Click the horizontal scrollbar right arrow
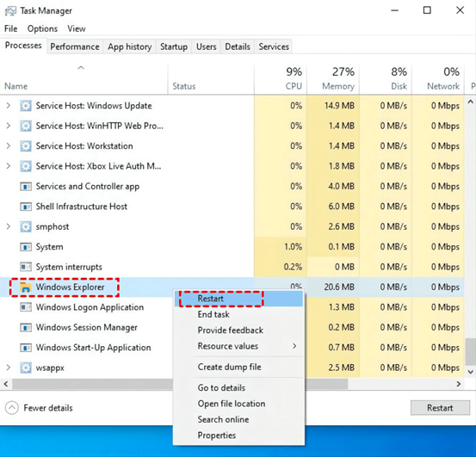Viewport: 476px width, 457px height. coord(459,384)
